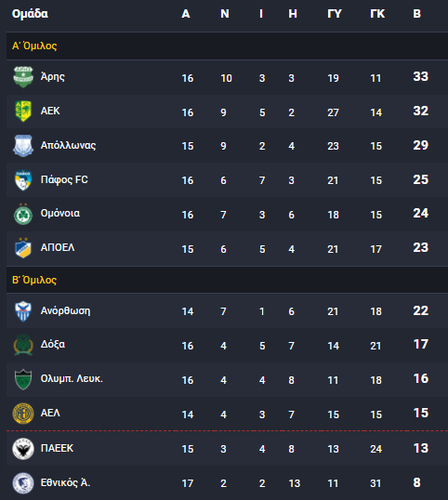This screenshot has height=500, width=448.
Task: Click the Ομάδα column header
Action: [x=30, y=14]
